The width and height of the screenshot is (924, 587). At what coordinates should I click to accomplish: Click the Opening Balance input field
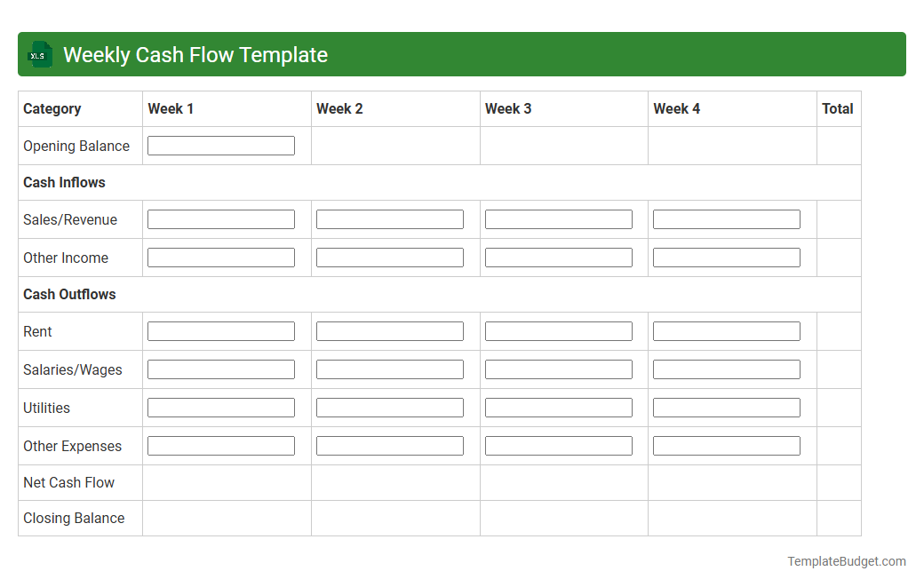point(220,145)
